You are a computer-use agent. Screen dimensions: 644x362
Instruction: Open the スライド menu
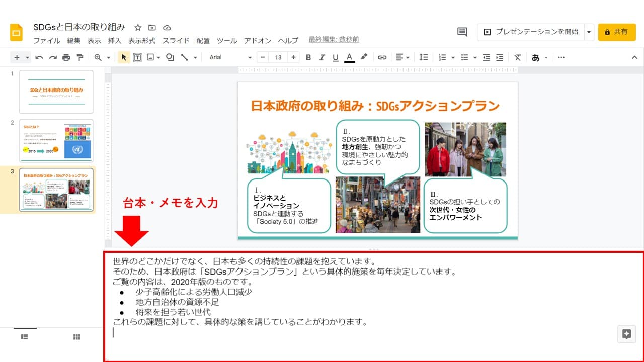point(176,41)
